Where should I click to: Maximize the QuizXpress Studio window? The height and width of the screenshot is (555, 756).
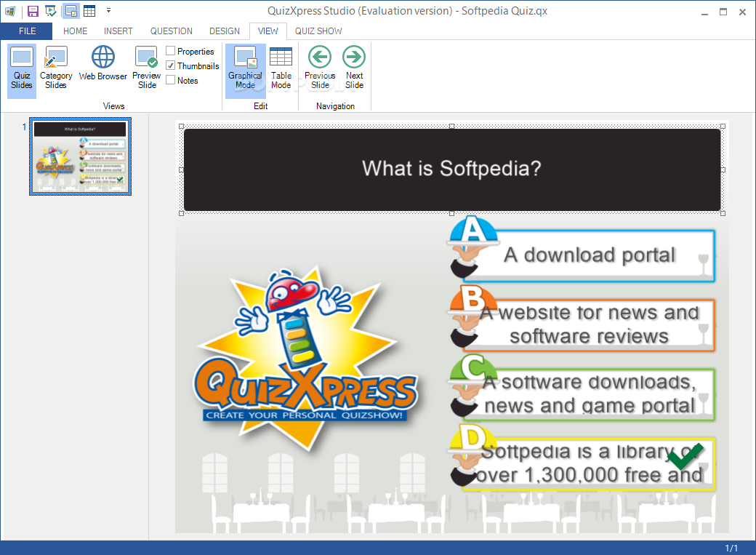click(x=723, y=12)
